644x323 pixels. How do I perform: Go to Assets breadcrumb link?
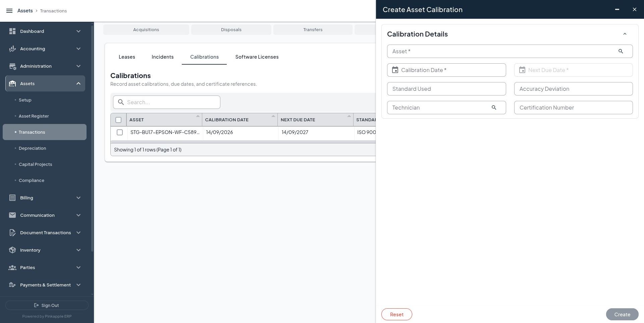[x=25, y=11]
